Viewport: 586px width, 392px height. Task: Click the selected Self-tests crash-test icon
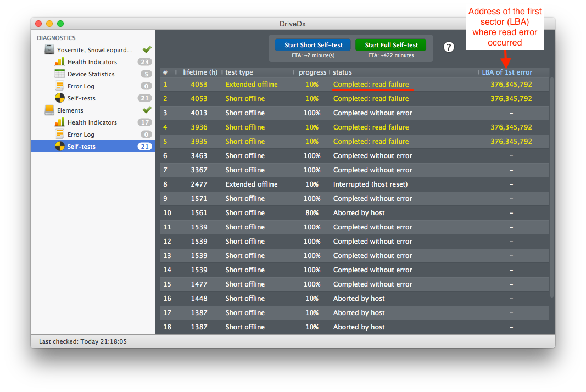pyautogui.click(x=59, y=146)
